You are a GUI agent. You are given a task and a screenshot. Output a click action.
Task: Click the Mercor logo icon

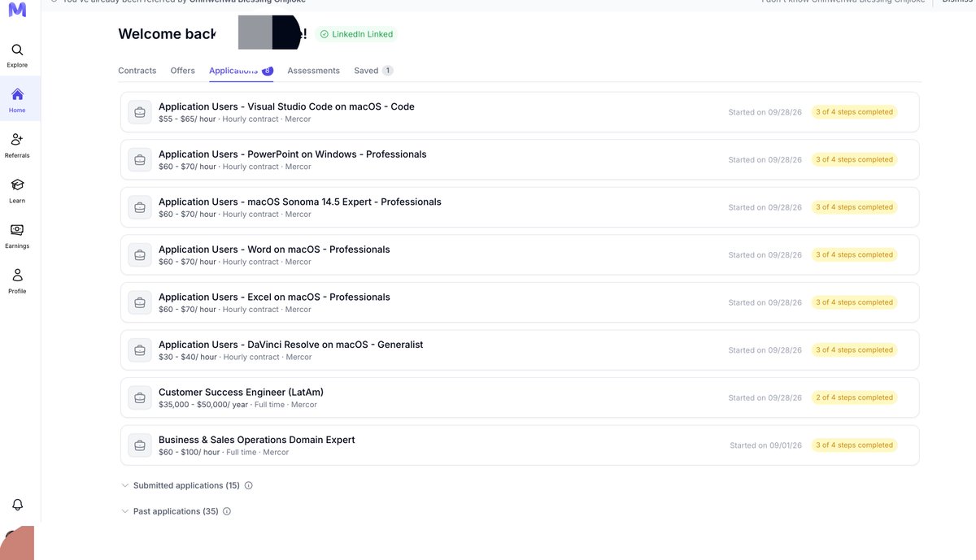click(x=17, y=10)
